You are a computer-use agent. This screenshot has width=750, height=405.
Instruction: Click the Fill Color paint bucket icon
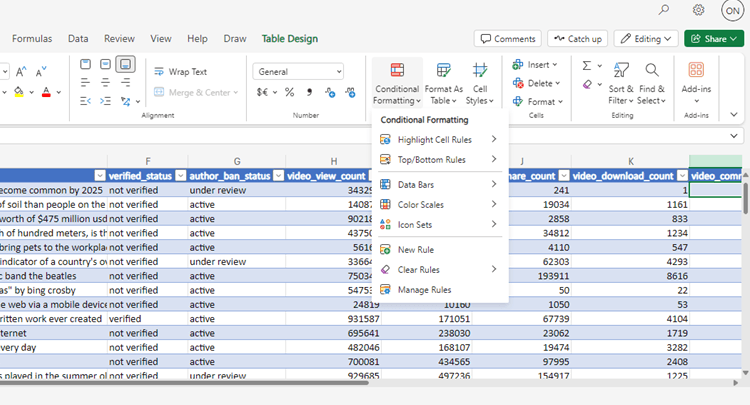18,92
